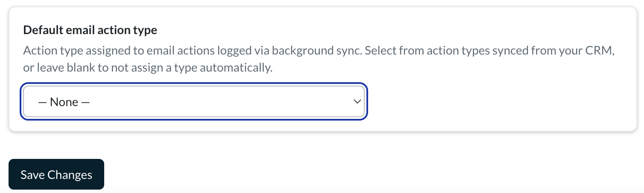Click the 'Default email action type' heading
The height and width of the screenshot is (193, 644).
[x=90, y=30]
